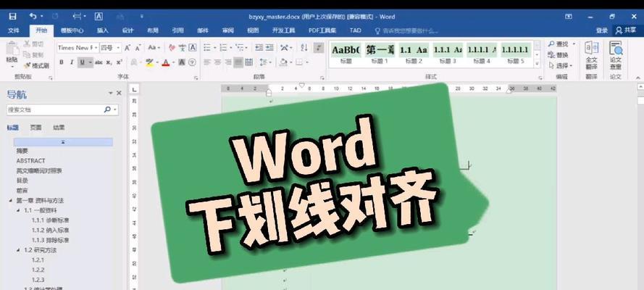Image resolution: width=644 pixels, height=290 pixels.
Task: Click the numbered list icon
Action: point(223,48)
